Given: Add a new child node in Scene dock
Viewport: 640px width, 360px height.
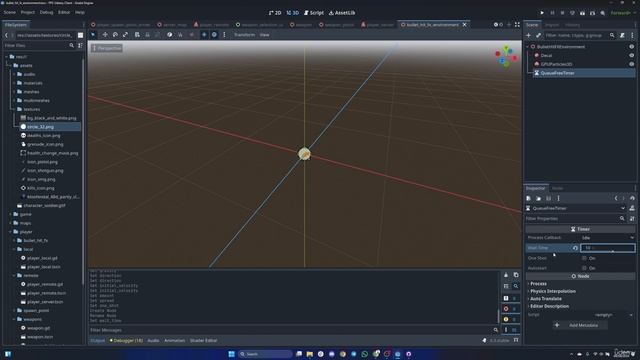Looking at the screenshot, I should pos(529,36).
